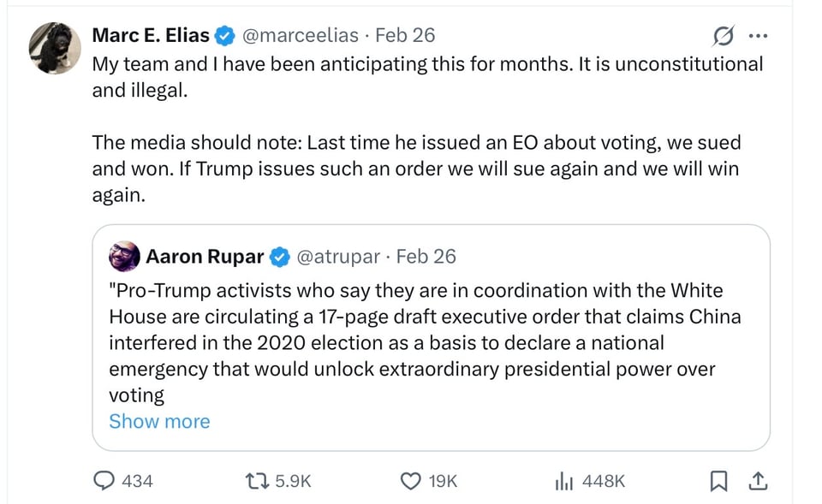
Task: Like the tweet by tapping the heart
Action: point(411,481)
